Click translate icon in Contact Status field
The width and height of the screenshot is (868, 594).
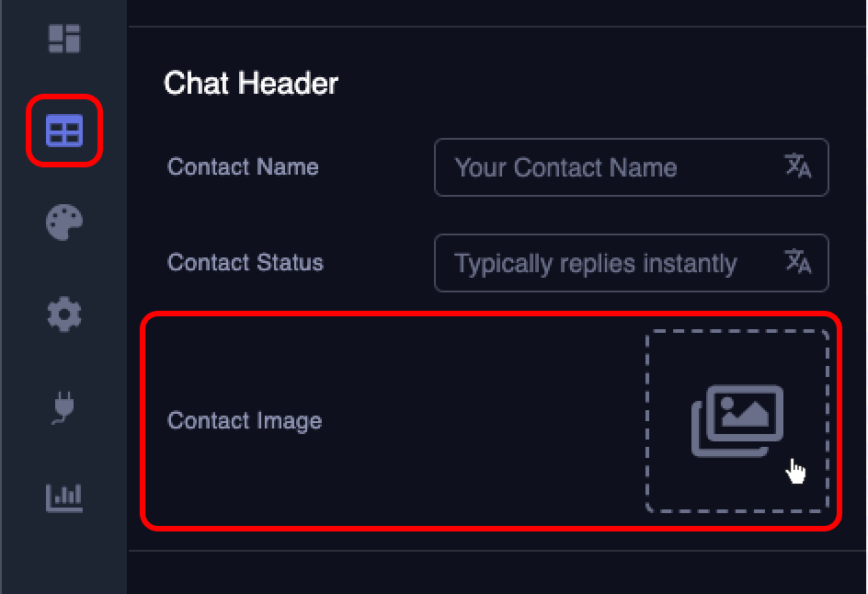pos(797,262)
